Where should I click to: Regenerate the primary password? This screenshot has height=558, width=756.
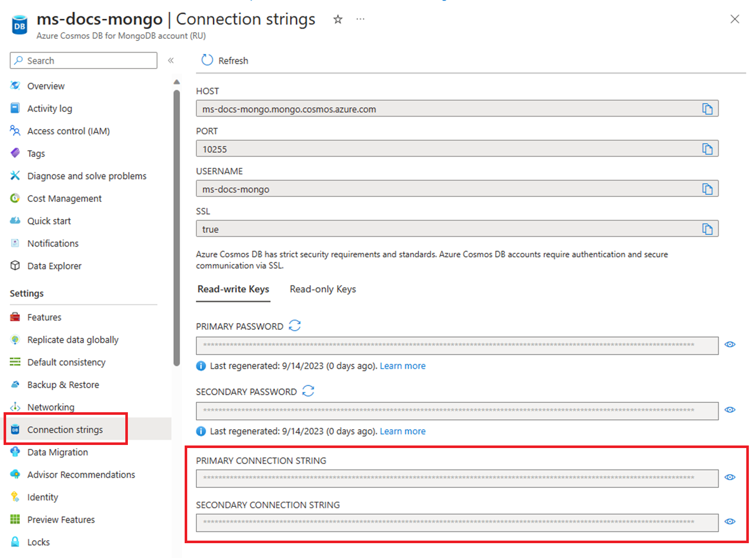coord(295,326)
